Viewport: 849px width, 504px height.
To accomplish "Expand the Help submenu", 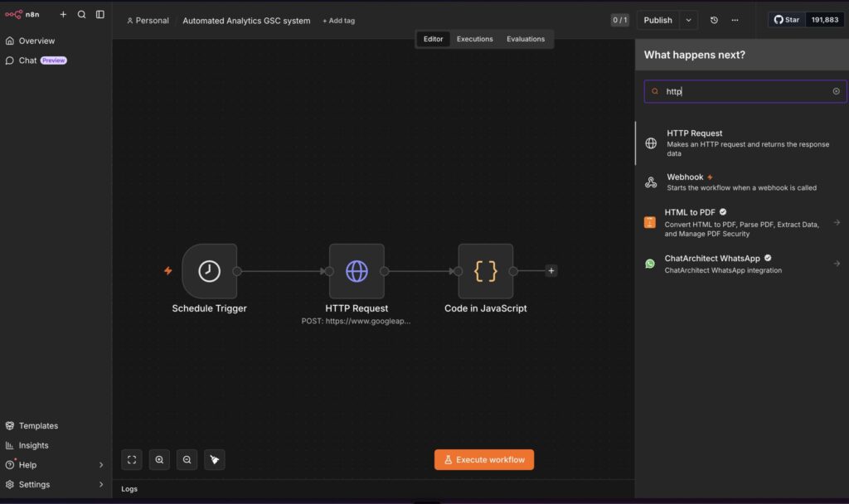I will [100, 464].
